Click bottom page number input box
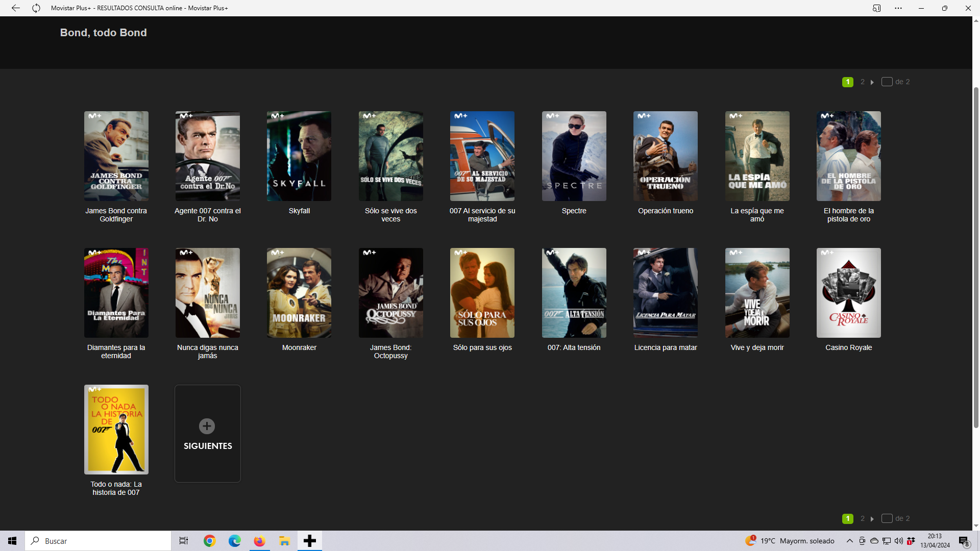 click(887, 518)
